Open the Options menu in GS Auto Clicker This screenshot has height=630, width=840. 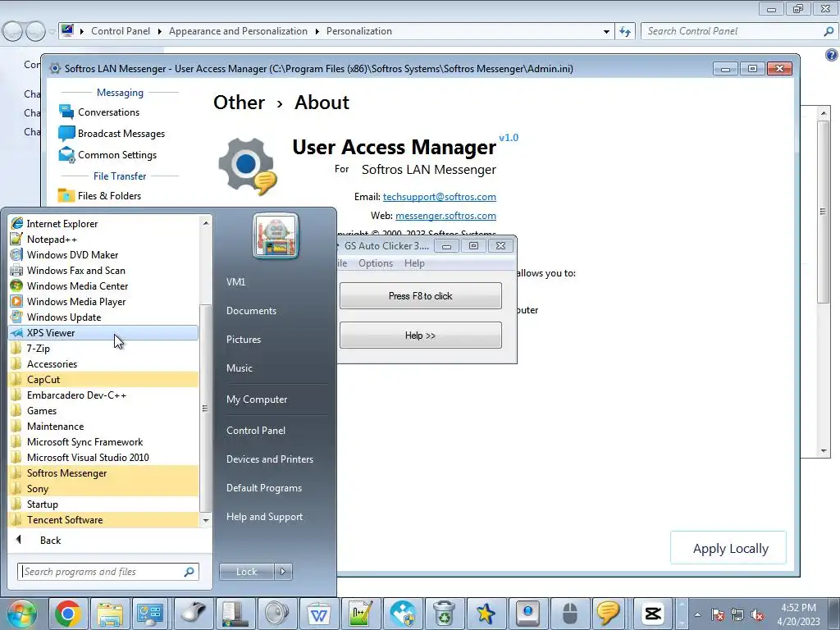pyautogui.click(x=376, y=263)
